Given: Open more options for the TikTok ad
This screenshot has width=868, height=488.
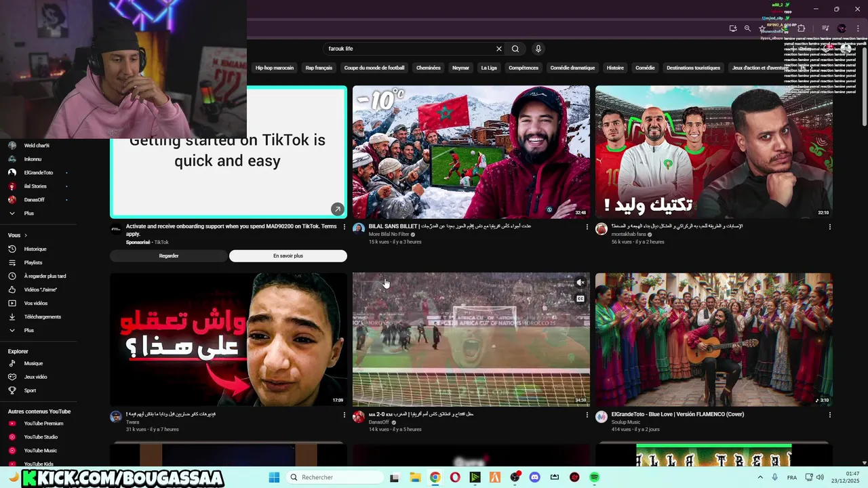Looking at the screenshot, I should (344, 227).
